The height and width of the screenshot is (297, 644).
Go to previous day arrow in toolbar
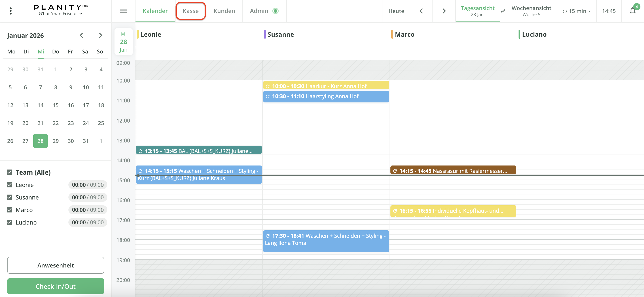coord(421,11)
